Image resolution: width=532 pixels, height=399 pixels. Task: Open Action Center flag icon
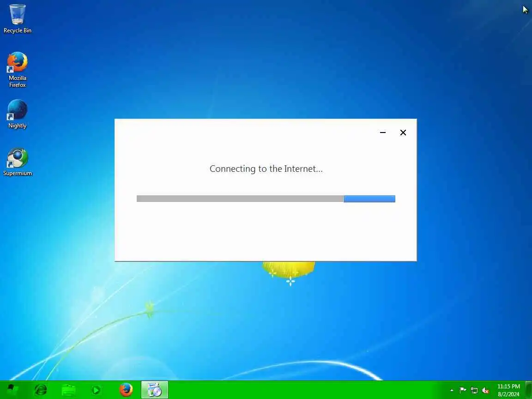pyautogui.click(x=463, y=390)
